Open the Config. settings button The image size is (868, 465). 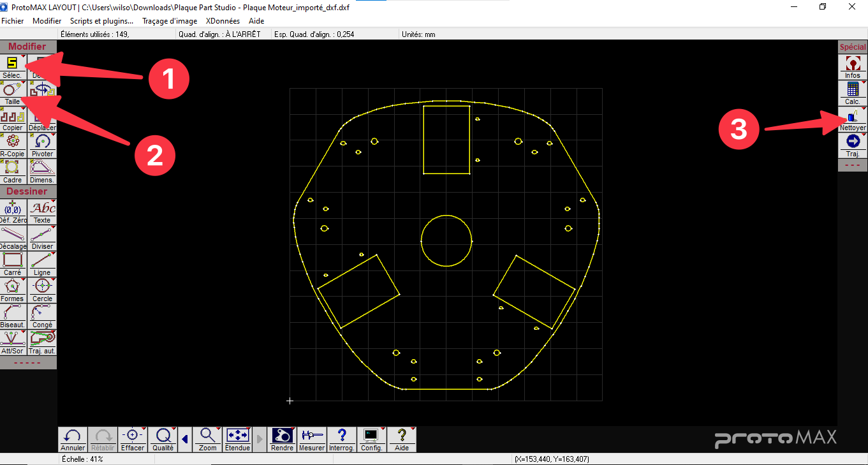[372, 439]
